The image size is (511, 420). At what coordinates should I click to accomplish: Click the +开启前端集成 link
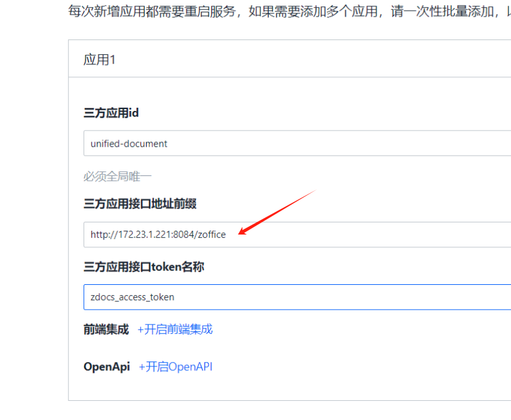click(175, 329)
